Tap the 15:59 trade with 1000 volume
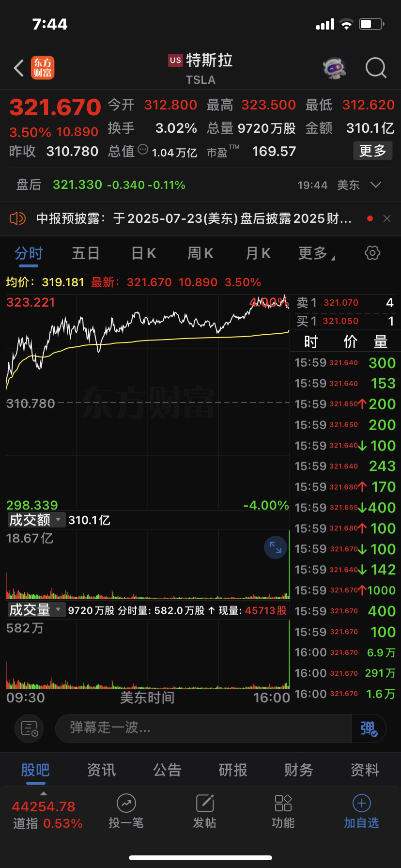401x868 pixels. point(345,590)
